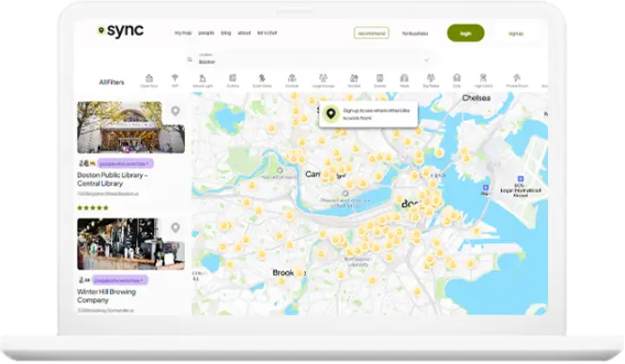Open the Winter Hill Brewing Company photo
Viewport: 625px width, 364px height.
pyautogui.click(x=130, y=244)
